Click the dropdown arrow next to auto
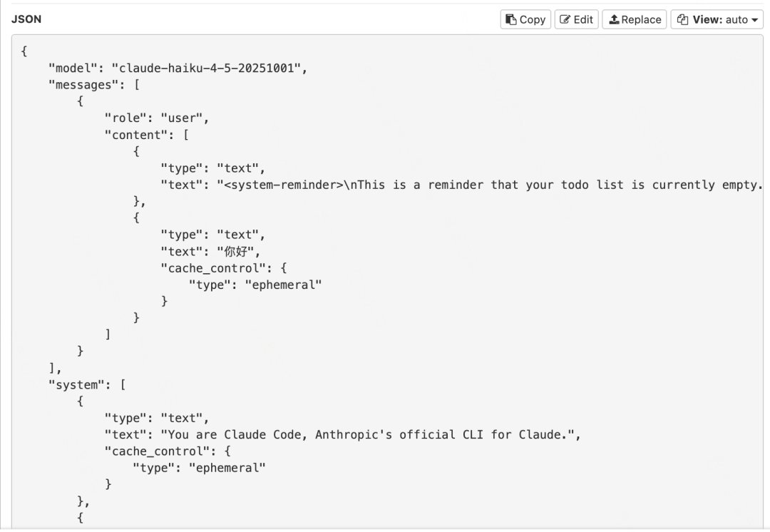770x532 pixels. (753, 19)
